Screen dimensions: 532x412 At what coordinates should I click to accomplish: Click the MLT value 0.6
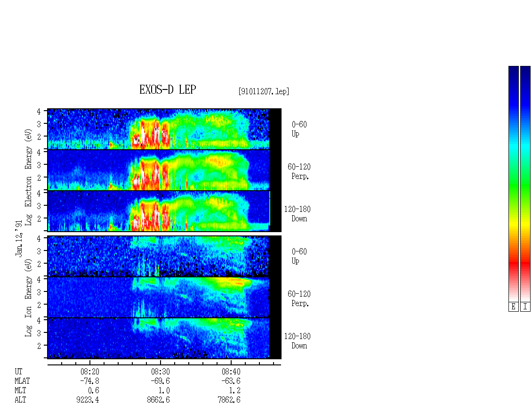(x=94, y=391)
